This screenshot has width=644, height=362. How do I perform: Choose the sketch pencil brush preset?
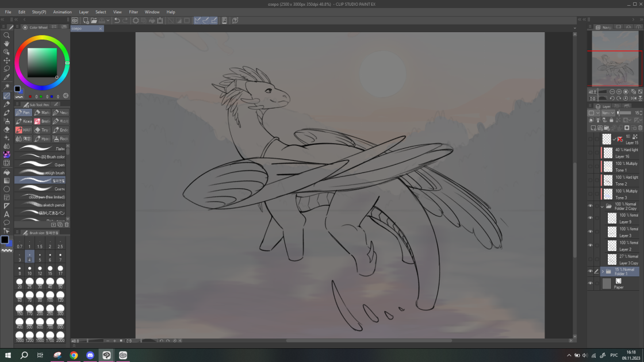40,205
